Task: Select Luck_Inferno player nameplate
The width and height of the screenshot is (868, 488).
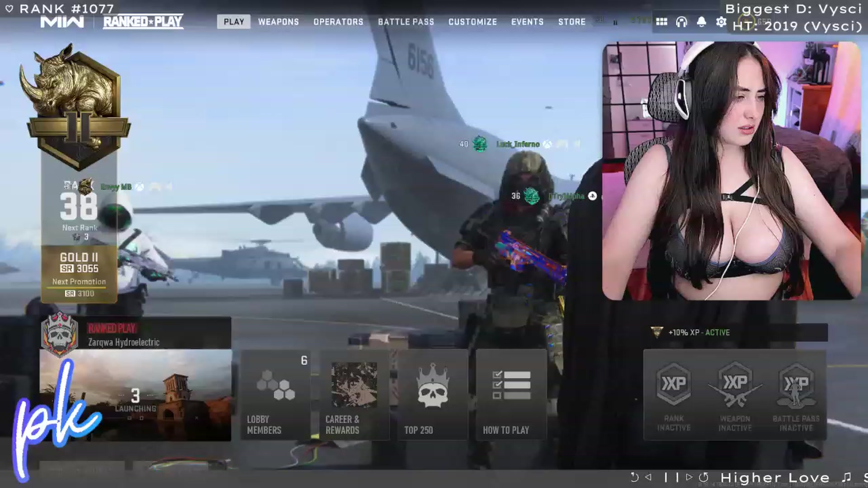Action: point(518,144)
